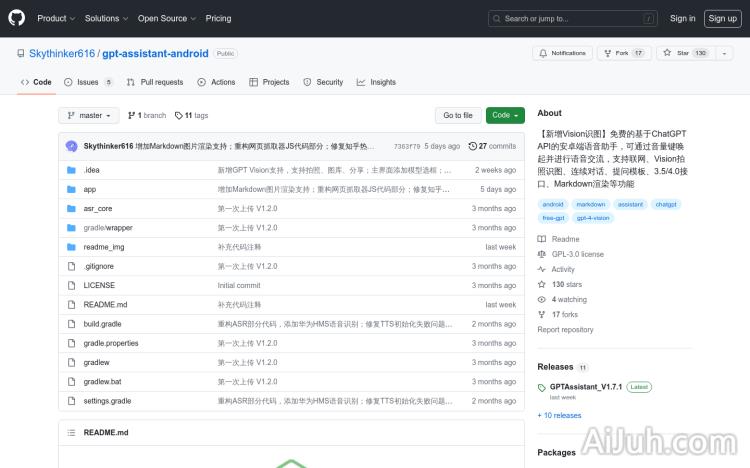
Task: Click the Sign up button
Action: 722,19
